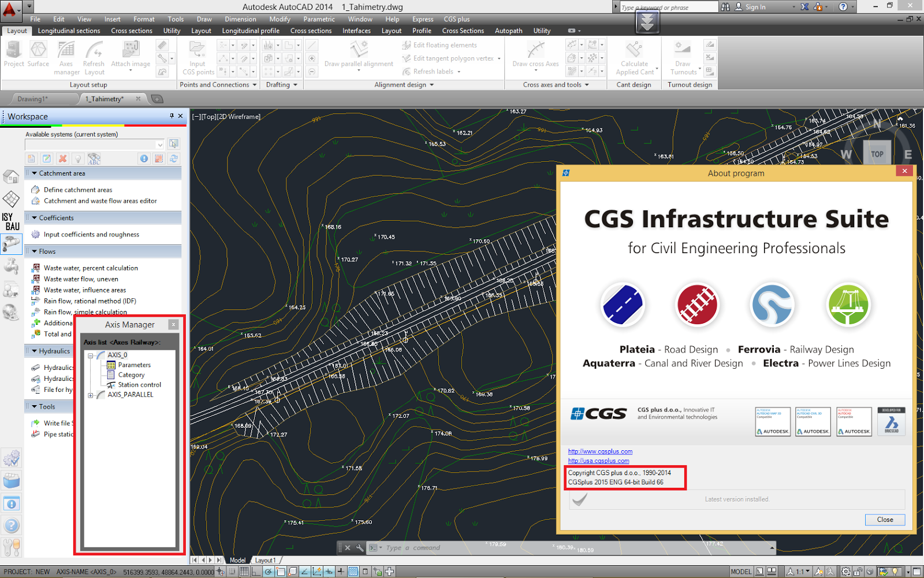
Task: Start the Draw parallel alignment tool
Action: pos(359,54)
